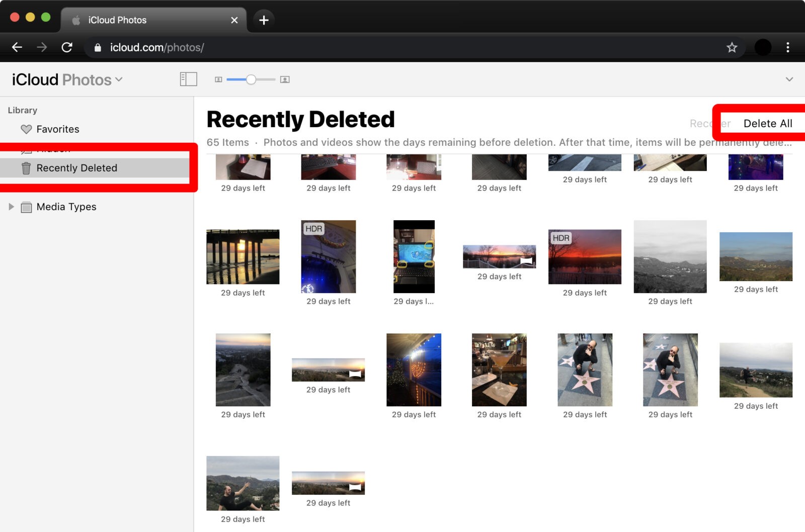This screenshot has width=805, height=532.
Task: Select Recently Deleted in the sidebar
Action: [x=76, y=168]
